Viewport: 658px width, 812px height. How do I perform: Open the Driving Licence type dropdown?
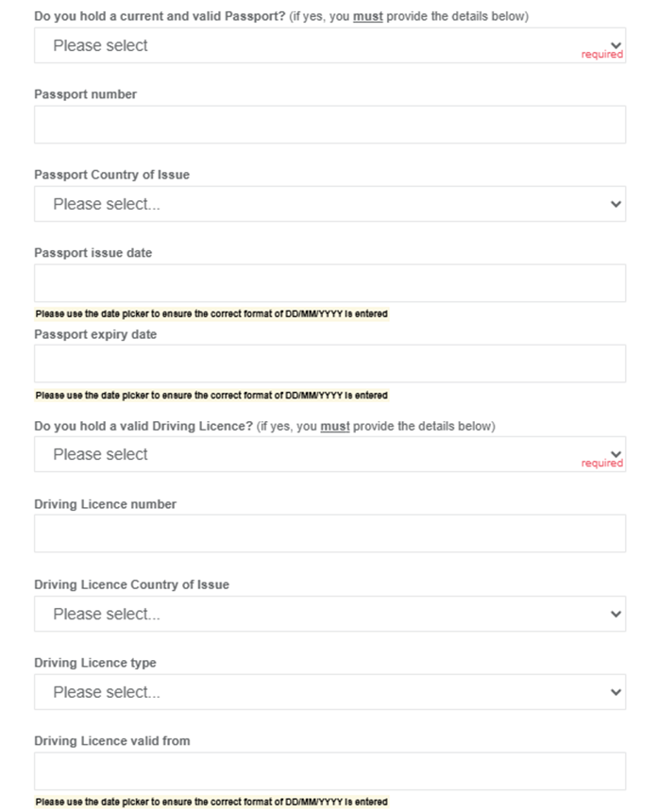tap(329, 692)
